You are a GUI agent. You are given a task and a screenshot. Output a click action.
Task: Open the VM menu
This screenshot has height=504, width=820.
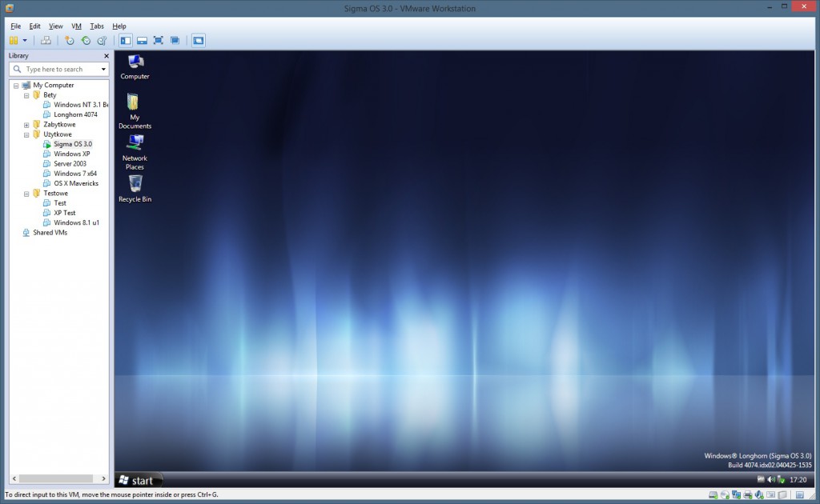pos(76,26)
